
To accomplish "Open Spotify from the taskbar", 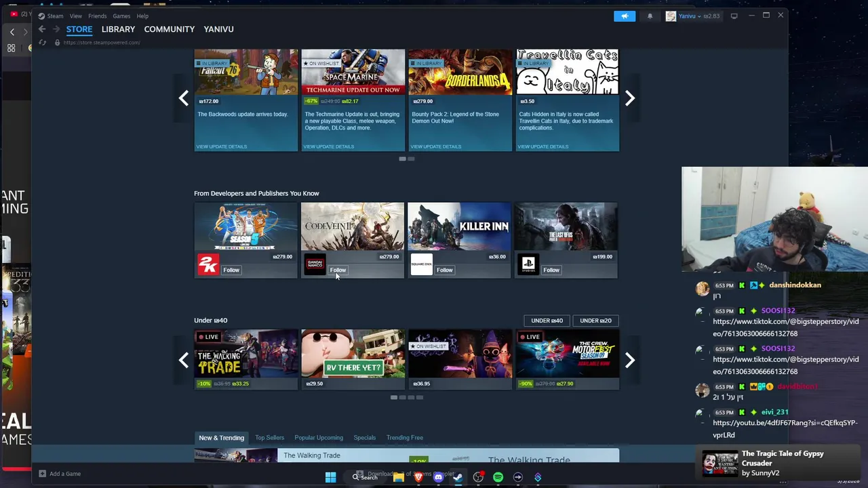I will (498, 477).
